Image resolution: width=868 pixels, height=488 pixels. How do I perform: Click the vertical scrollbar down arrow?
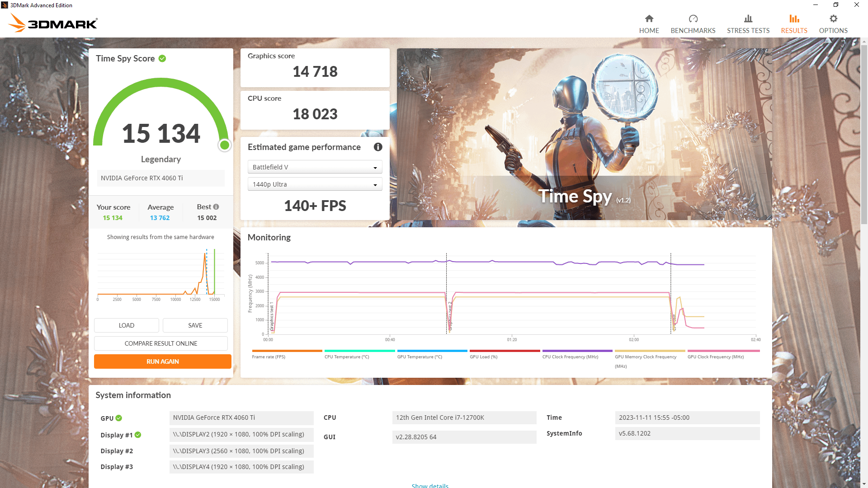tap(864, 484)
